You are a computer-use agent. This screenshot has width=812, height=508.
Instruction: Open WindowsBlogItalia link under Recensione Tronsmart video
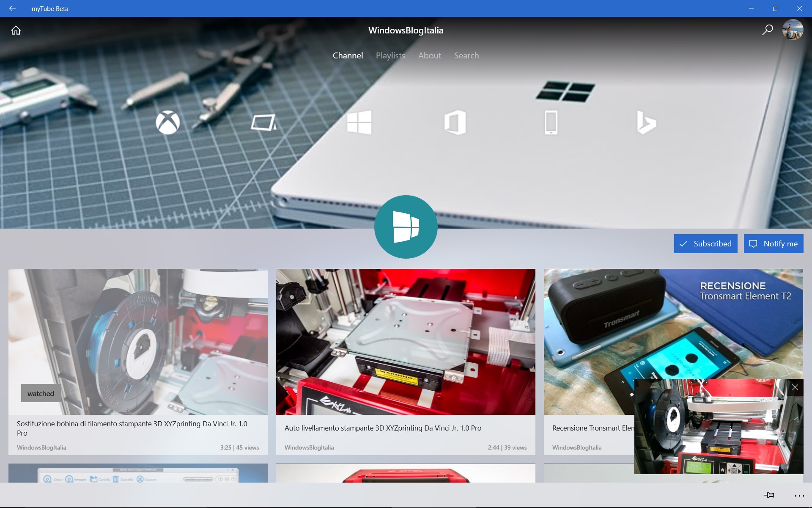pos(577,447)
